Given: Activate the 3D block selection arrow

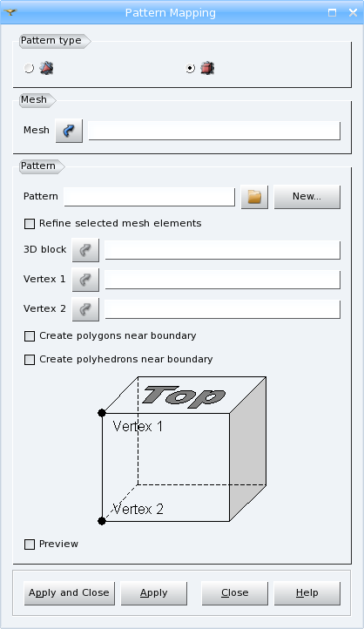Looking at the screenshot, I should [x=85, y=250].
